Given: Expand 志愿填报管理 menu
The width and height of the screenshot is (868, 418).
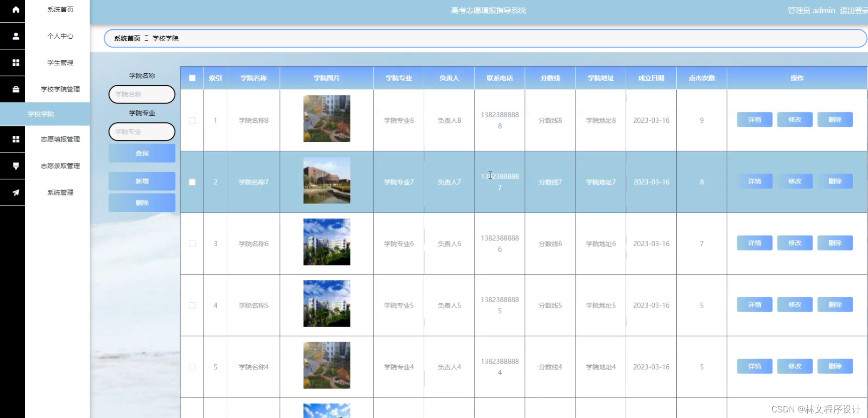Looking at the screenshot, I should click(x=60, y=139).
